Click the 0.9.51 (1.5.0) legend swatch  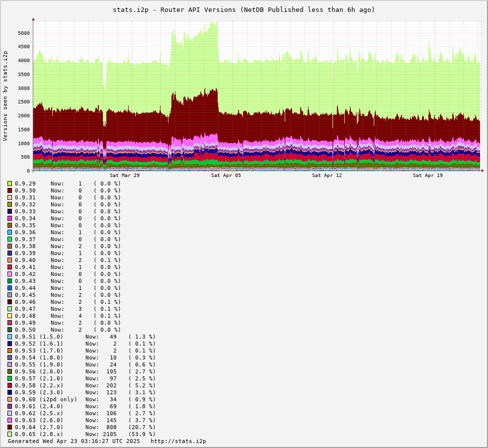coord(9,337)
